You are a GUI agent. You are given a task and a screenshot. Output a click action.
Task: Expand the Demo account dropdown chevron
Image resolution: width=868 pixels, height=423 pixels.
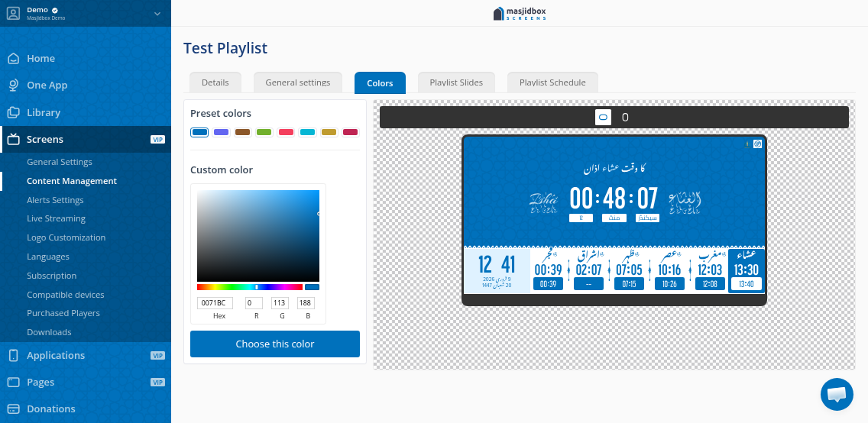click(157, 14)
